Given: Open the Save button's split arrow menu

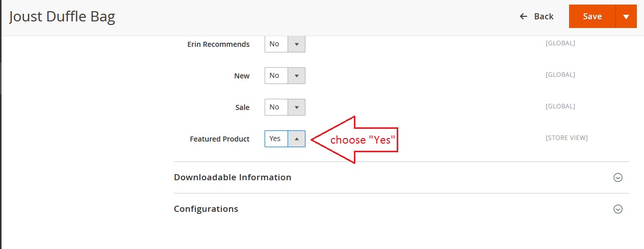Looking at the screenshot, I should [626, 17].
